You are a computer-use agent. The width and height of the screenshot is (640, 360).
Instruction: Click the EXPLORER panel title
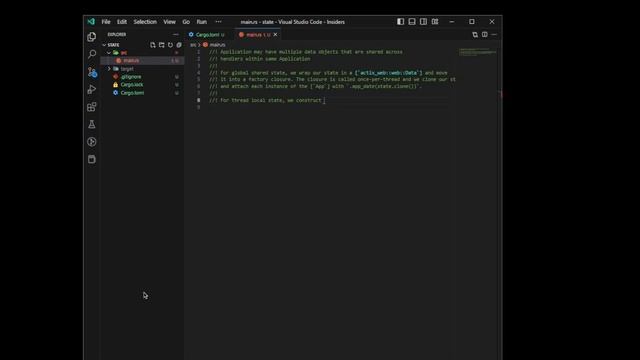click(117, 35)
